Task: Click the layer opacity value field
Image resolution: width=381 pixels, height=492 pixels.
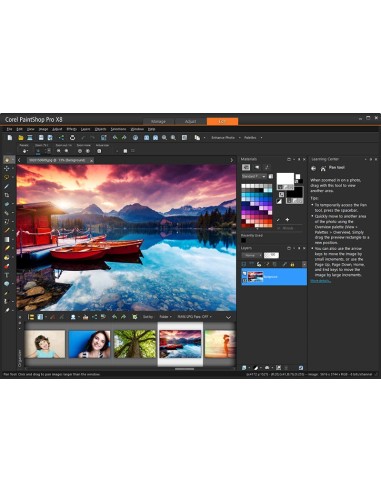Action: (271, 255)
